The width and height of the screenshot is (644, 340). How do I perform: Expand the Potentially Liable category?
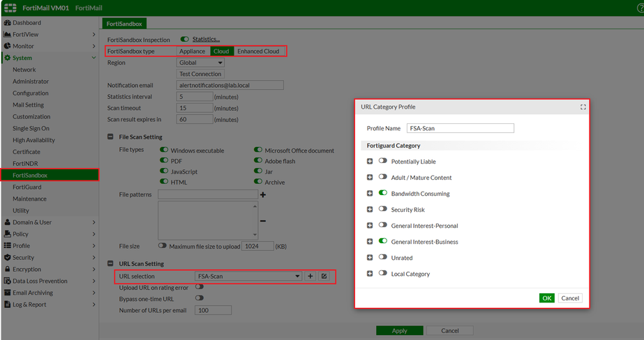[370, 161]
